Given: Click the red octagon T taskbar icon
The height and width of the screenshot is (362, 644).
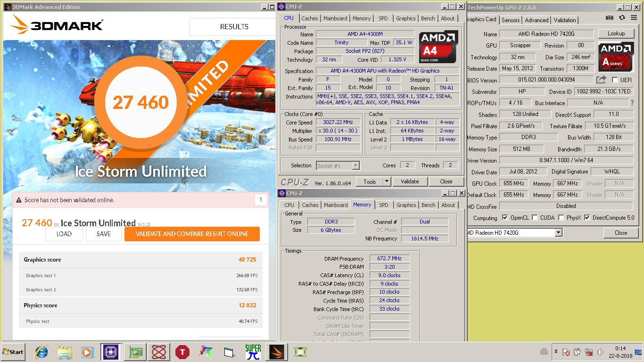Looking at the screenshot, I should [182, 352].
